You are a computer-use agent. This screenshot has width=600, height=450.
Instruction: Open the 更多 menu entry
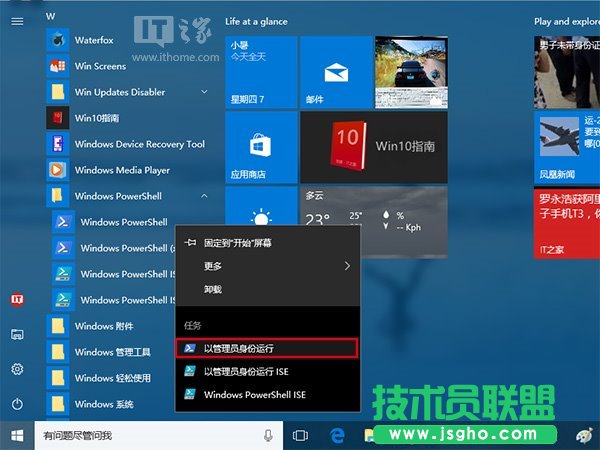click(x=267, y=266)
